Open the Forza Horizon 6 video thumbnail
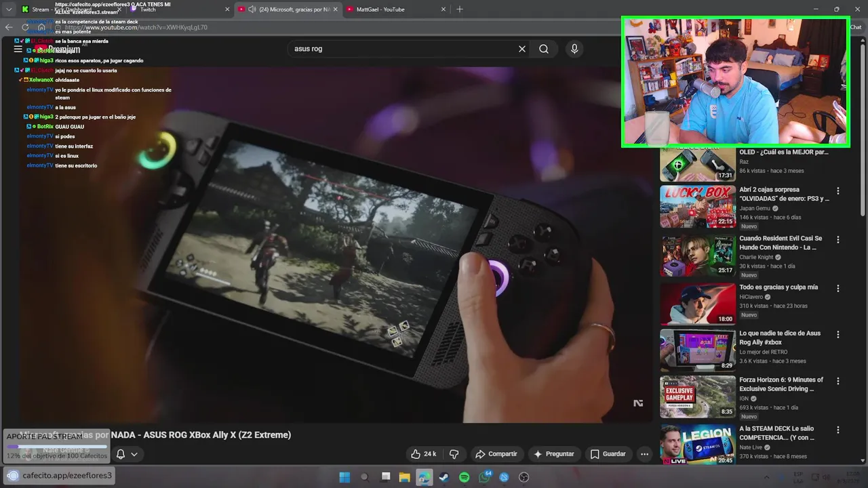Viewport: 868px width, 488px height. point(698,396)
